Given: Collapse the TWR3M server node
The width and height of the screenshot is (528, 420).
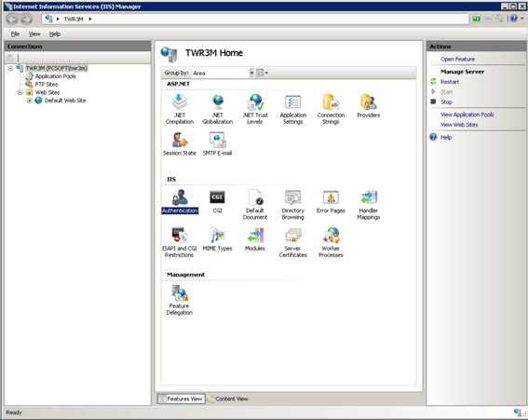Looking at the screenshot, I should coord(10,68).
